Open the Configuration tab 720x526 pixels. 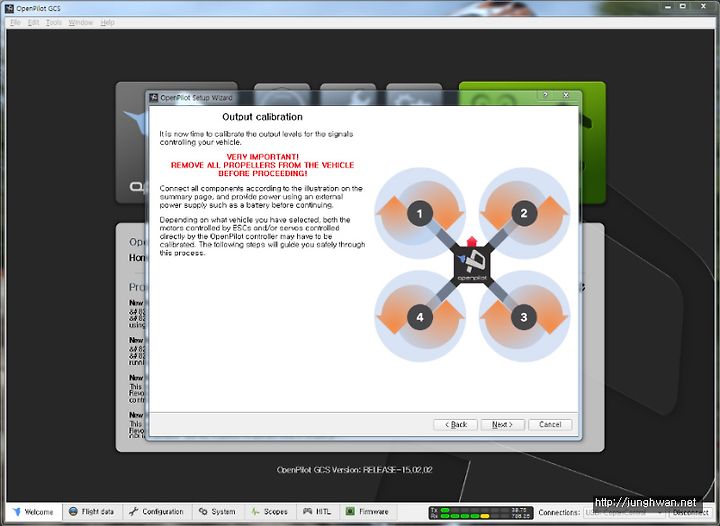157,511
